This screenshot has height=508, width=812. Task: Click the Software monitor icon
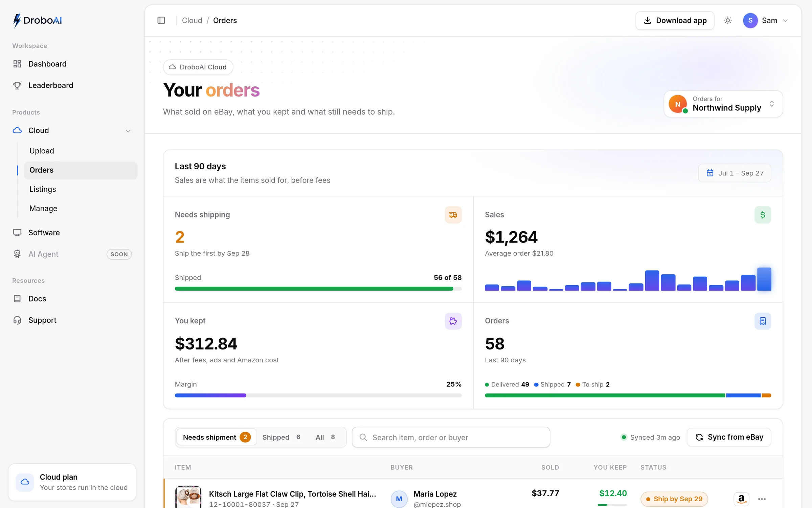(17, 232)
